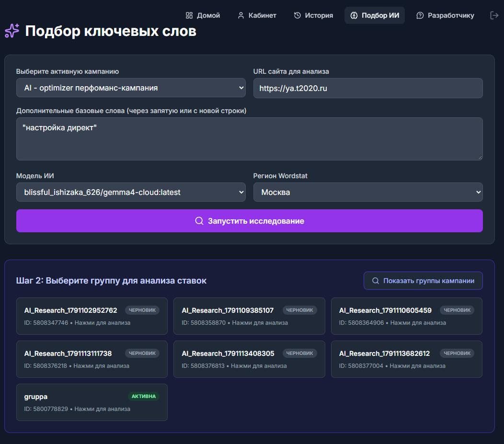Choose group AI_Research_1791109385107
504x444 pixels.
point(249,316)
